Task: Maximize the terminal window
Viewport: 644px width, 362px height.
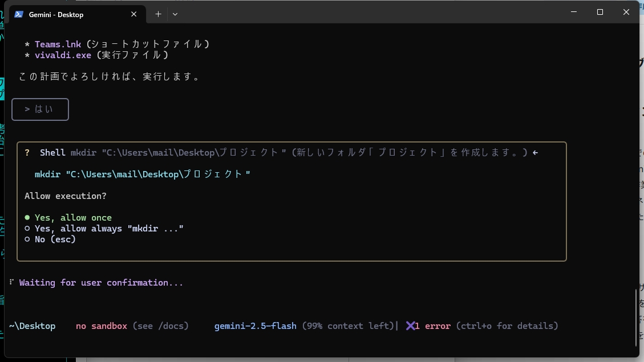Action: (x=600, y=12)
